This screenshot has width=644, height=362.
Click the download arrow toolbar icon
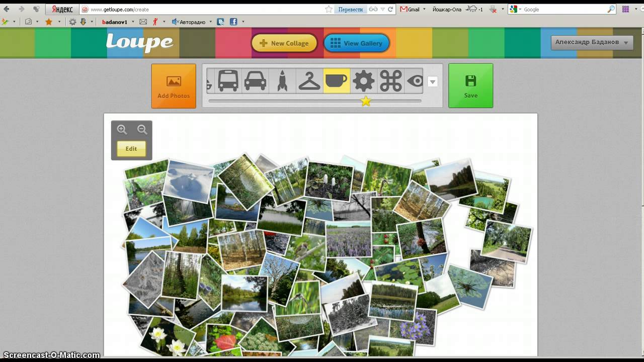(83, 22)
